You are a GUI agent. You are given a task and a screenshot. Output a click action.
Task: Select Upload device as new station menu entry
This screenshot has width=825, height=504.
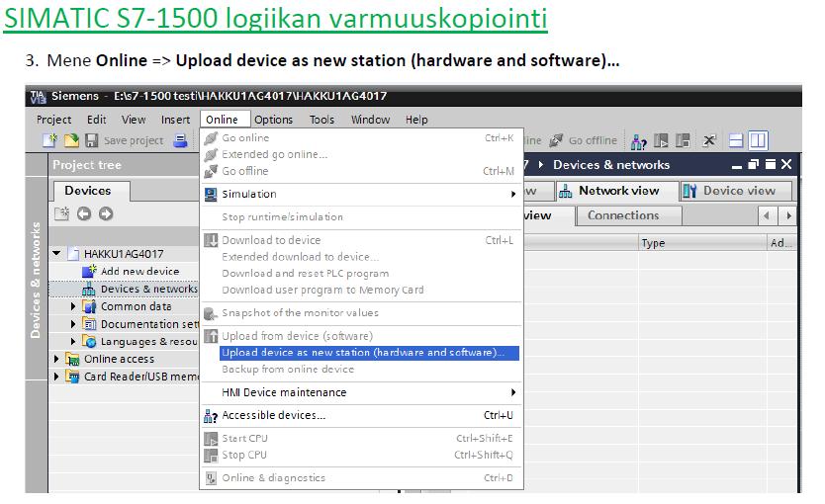point(369,353)
